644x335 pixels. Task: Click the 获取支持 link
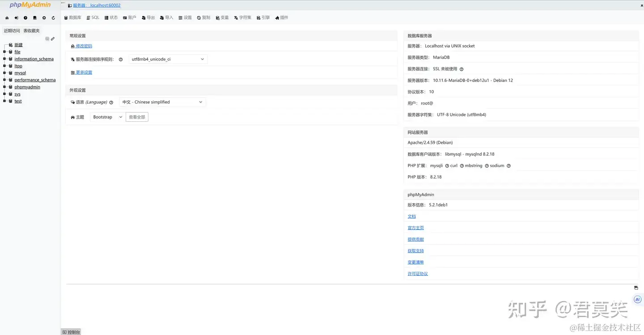coord(415,251)
